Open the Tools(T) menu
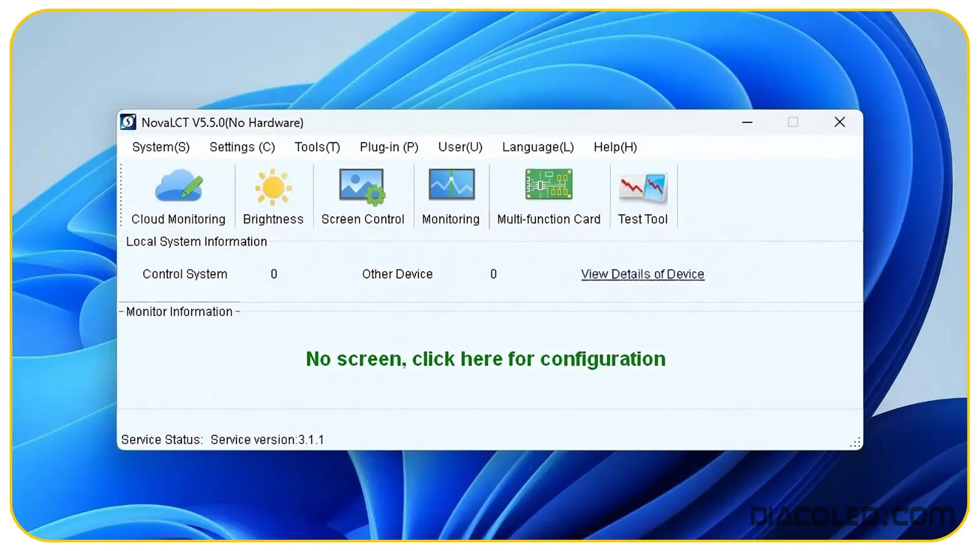Viewport: 980px width, 551px height. pos(317,147)
